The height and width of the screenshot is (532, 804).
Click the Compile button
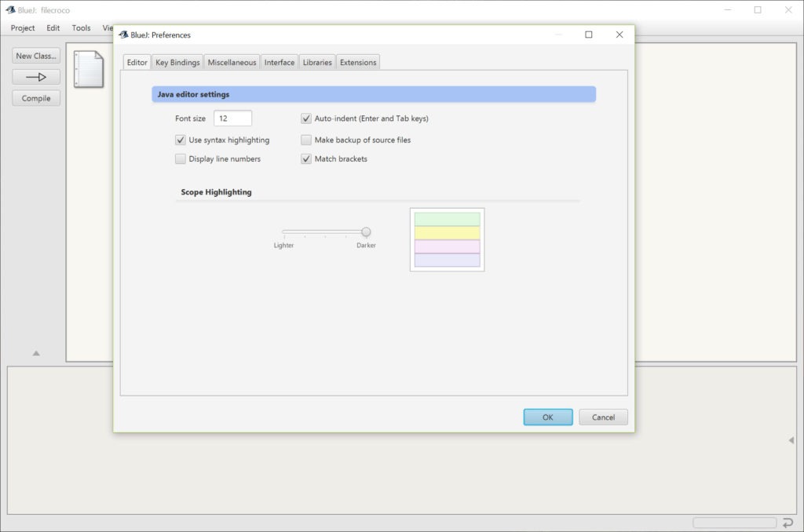click(x=36, y=98)
